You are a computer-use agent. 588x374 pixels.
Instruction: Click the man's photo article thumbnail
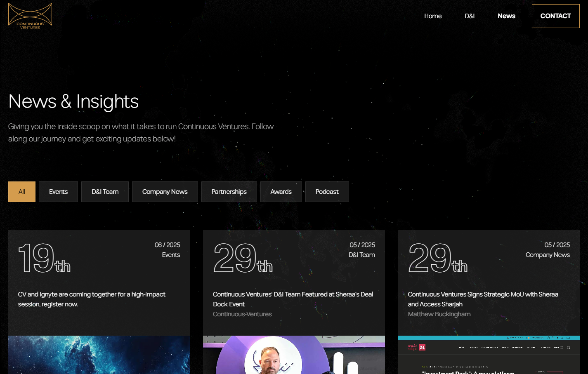(294, 355)
